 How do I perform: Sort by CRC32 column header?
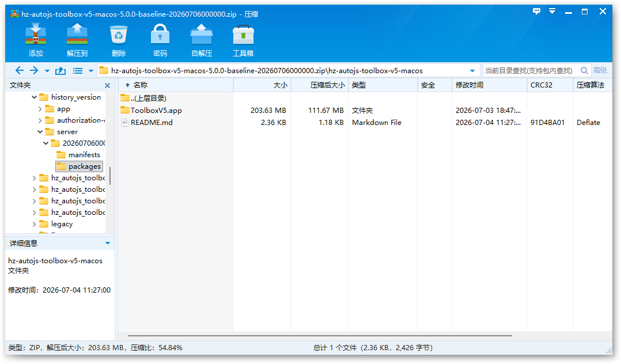point(550,85)
